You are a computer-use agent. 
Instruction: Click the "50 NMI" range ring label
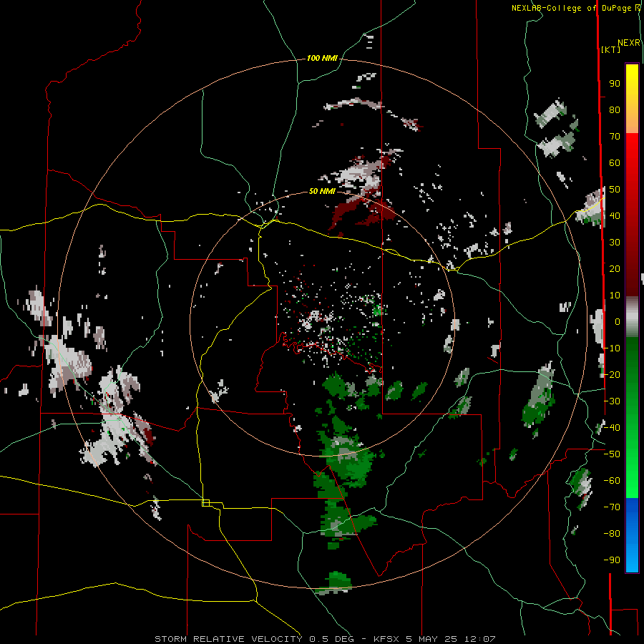[x=323, y=191]
